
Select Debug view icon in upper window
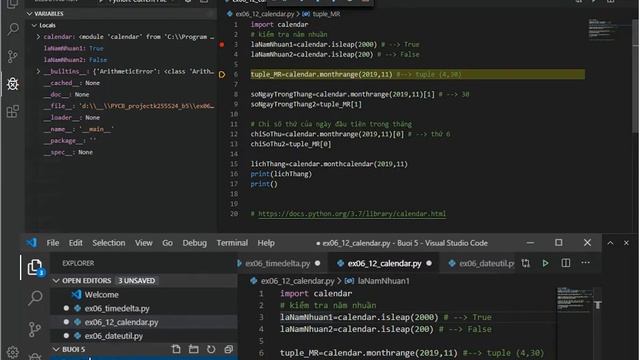[13, 84]
